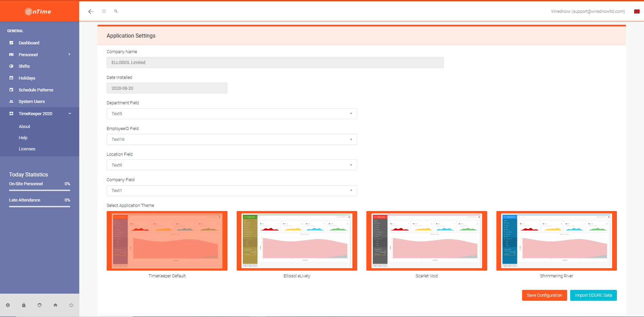Screen dimensions: 644x317
Task: Open the Help submenu item
Action: coord(23,138)
